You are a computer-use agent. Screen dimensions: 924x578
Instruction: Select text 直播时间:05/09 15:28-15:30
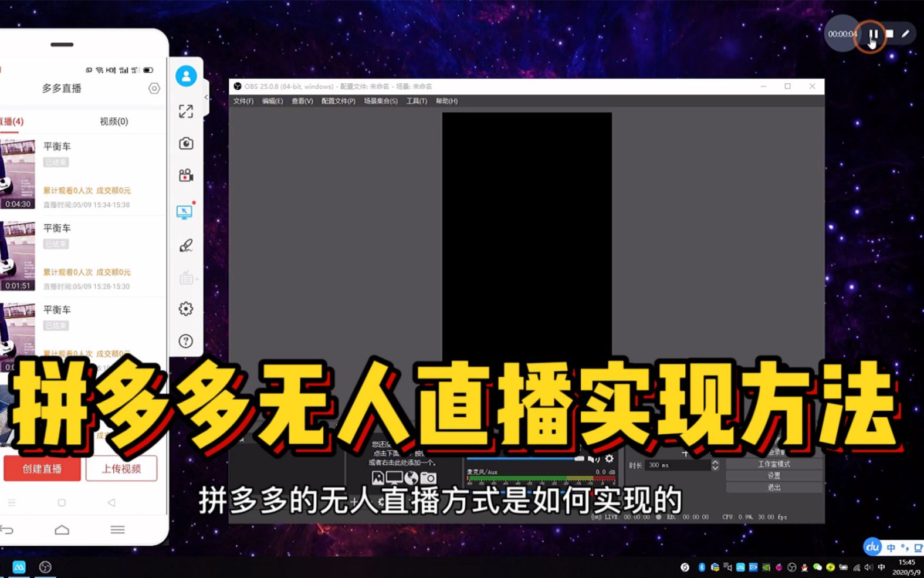tap(86, 286)
